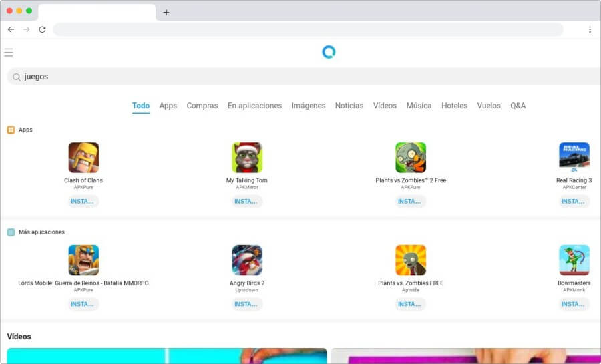Switch to the Compras tab
This screenshot has height=364, width=601.
click(x=202, y=106)
